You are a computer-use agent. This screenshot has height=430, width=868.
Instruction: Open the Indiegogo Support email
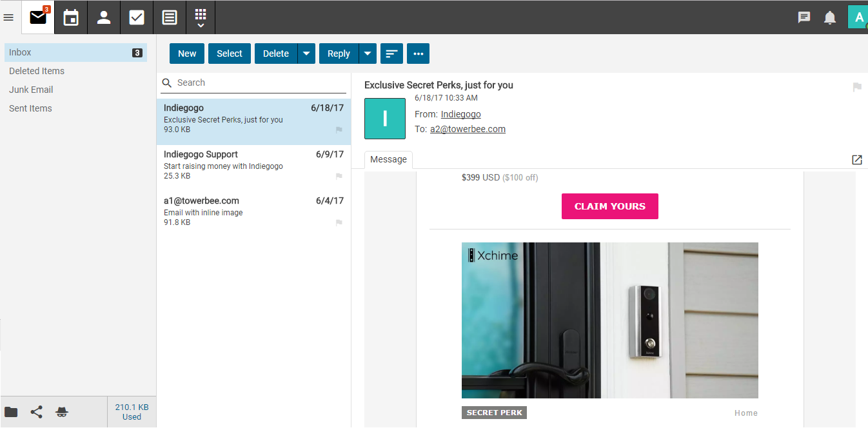[253, 168]
